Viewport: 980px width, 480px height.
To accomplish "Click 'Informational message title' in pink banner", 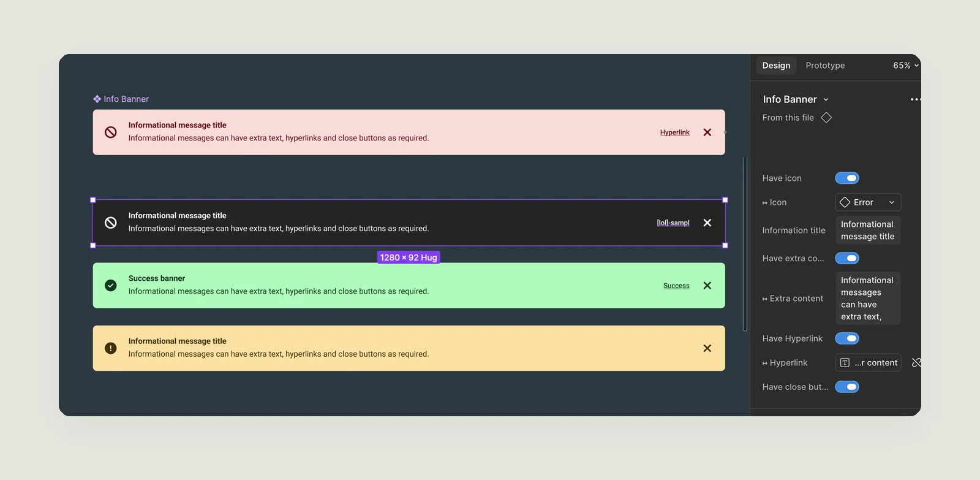I will 178,125.
